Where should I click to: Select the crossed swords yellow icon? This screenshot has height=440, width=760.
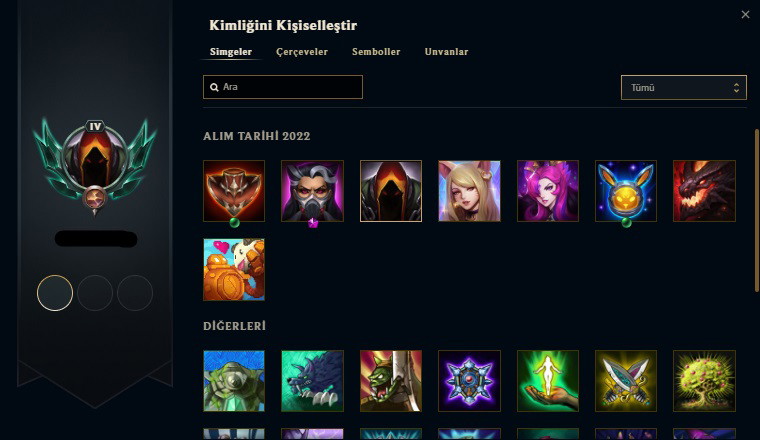point(626,381)
